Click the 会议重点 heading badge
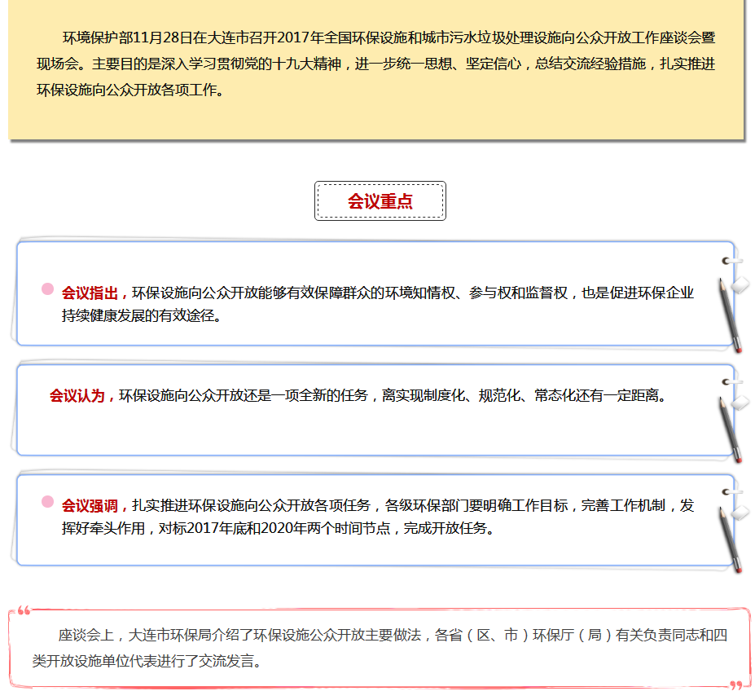Screen dimensions: 755x700 (380, 201)
